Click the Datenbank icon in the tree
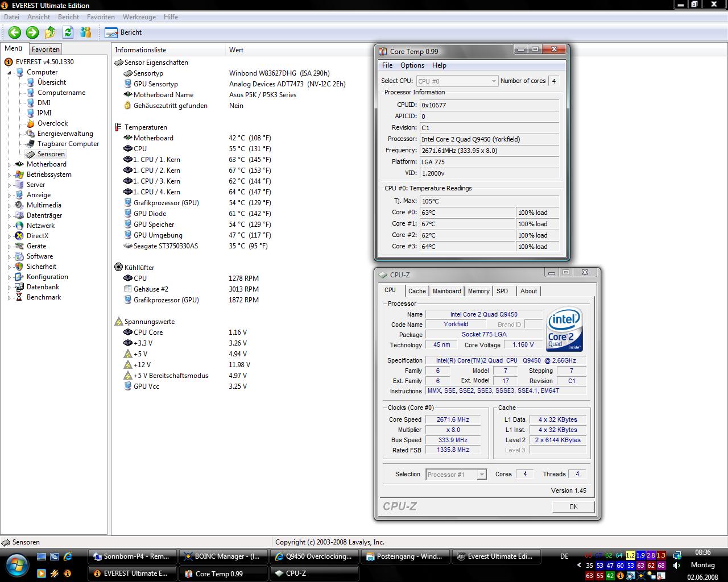Screen dimensions: 728x582 19,287
